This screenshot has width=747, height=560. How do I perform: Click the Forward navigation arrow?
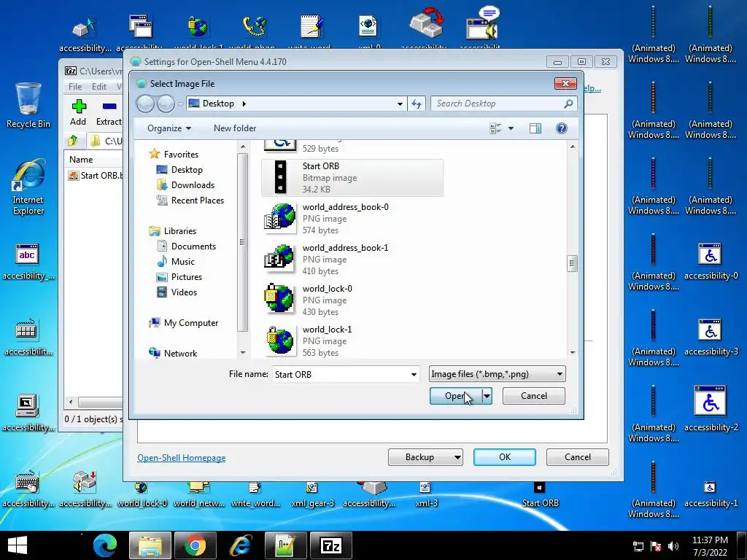tap(166, 104)
